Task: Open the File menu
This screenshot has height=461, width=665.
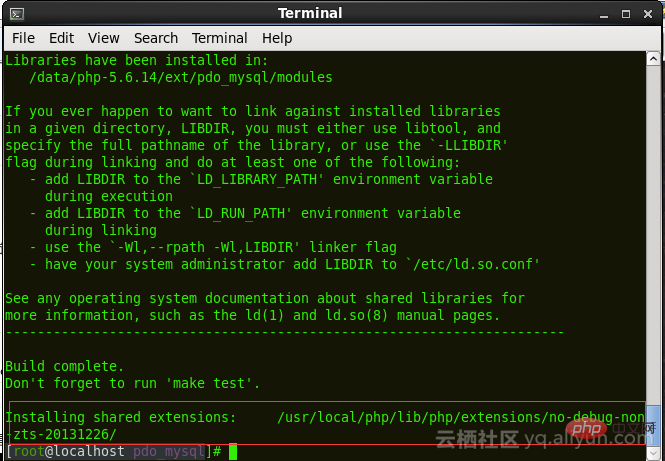Action: click(23, 38)
